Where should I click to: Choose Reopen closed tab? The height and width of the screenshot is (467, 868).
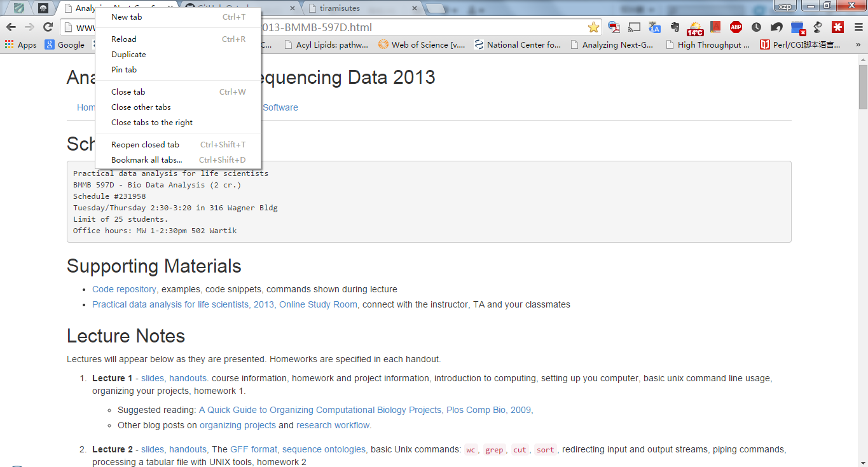pos(178,145)
